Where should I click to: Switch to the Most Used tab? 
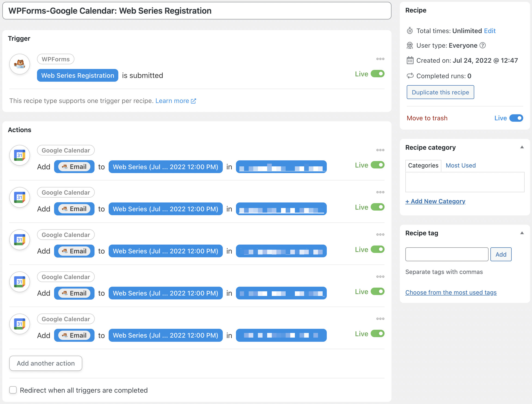[461, 166]
